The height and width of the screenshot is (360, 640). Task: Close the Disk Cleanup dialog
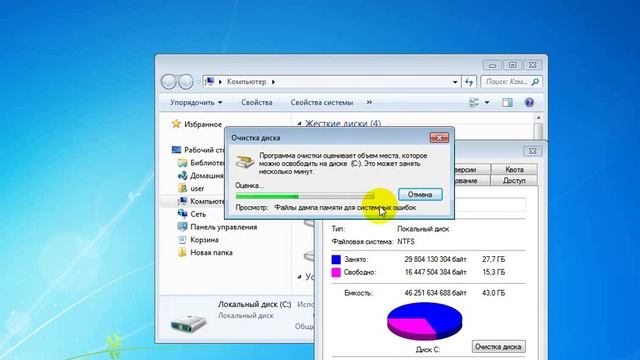pos(439,138)
